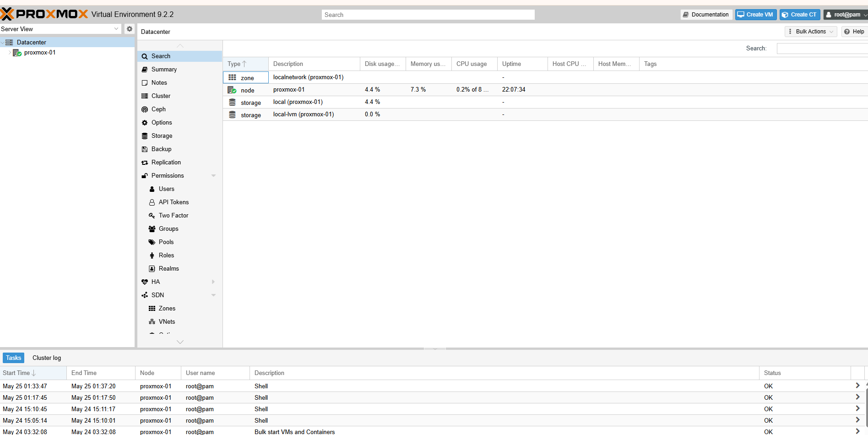Open the VNets icon
The width and height of the screenshot is (868, 435).
(x=152, y=322)
